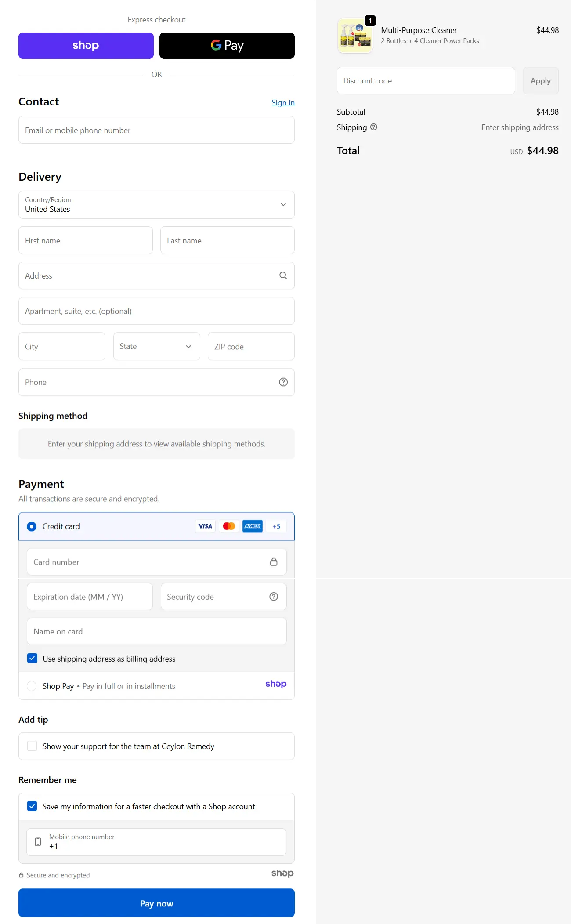The image size is (571, 924).
Task: Click the +5 more card types badge
Action: (x=276, y=526)
